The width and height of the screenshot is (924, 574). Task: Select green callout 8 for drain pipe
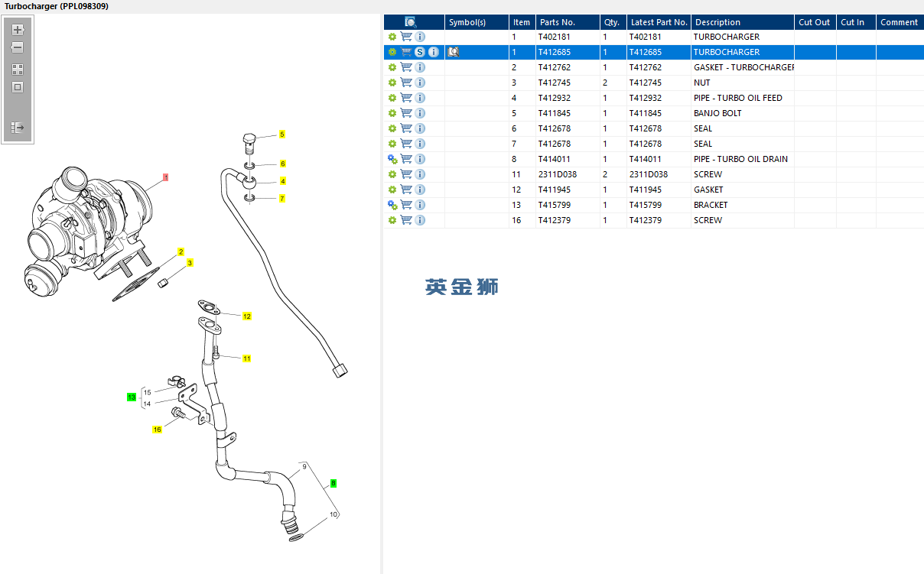pyautogui.click(x=333, y=483)
